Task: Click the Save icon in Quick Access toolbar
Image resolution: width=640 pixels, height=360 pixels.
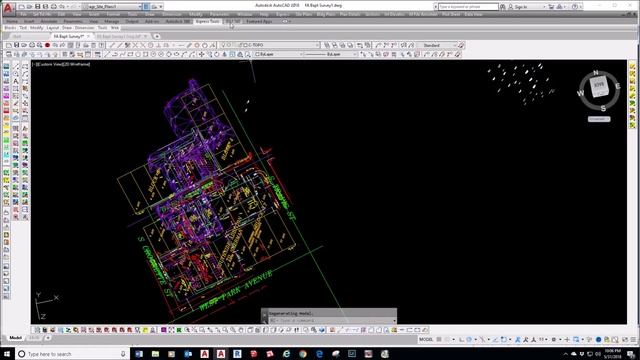Action: (x=38, y=7)
